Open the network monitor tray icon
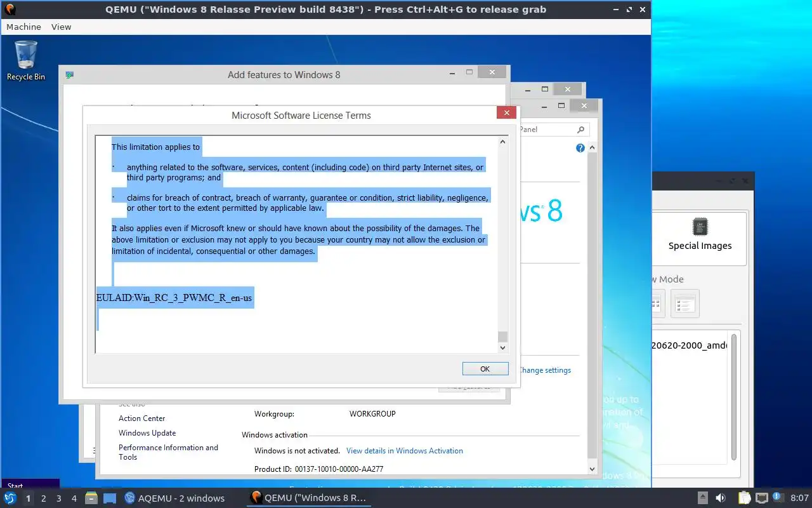Image resolution: width=812 pixels, height=508 pixels. pyautogui.click(x=761, y=498)
